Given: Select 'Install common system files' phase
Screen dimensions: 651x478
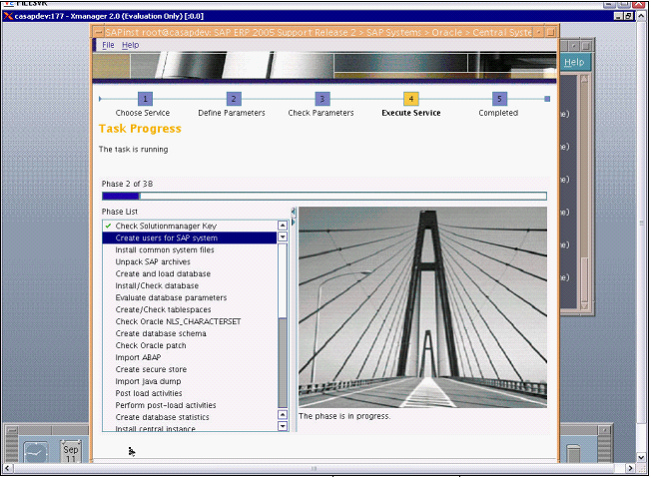Looking at the screenshot, I should (x=164, y=250).
